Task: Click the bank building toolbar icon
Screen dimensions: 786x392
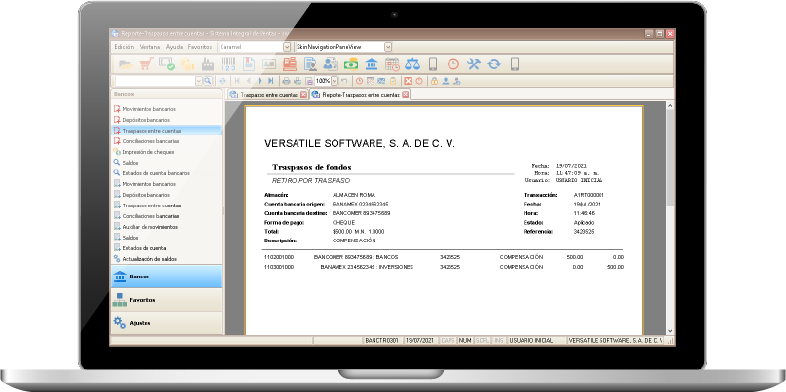Action: tap(372, 64)
